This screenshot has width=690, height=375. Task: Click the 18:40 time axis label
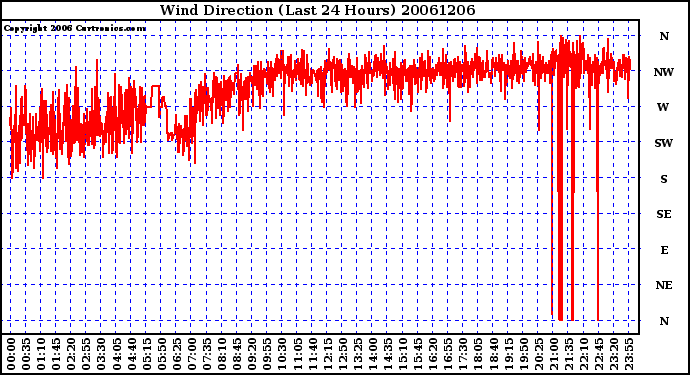(493, 354)
